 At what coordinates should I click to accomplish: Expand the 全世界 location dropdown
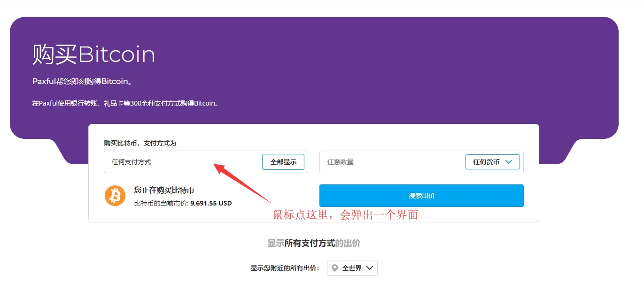coord(352,268)
